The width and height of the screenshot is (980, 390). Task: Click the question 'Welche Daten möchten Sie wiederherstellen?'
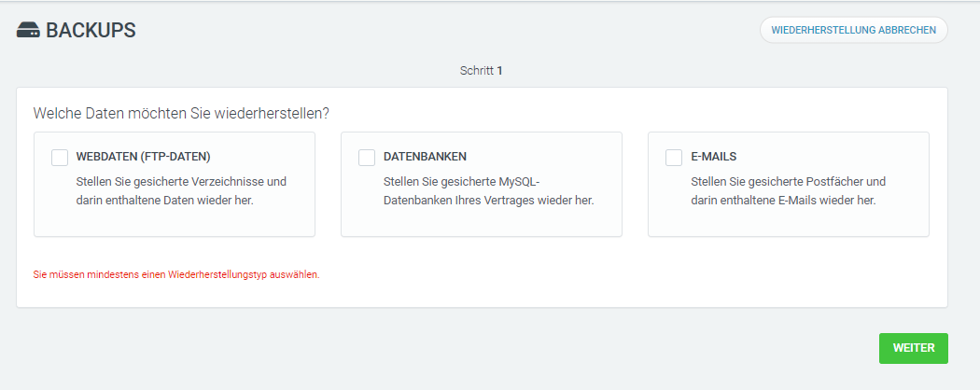(181, 114)
